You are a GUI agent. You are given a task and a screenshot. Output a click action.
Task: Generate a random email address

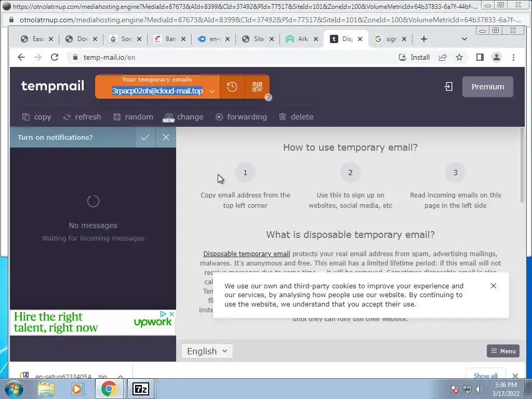coord(133,117)
